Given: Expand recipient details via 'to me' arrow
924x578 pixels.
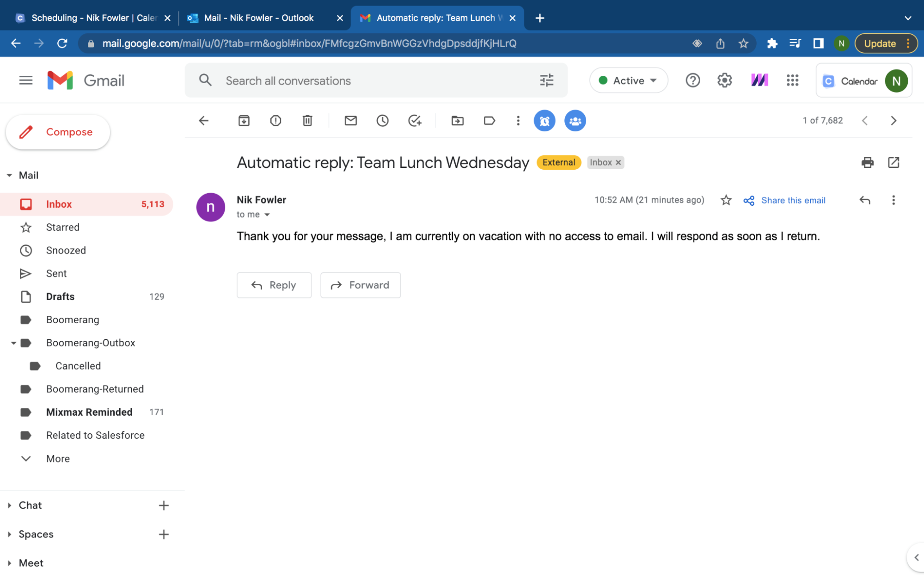Looking at the screenshot, I should 267,214.
